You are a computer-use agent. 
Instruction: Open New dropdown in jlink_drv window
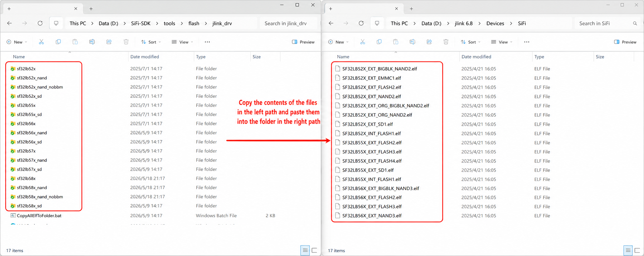(x=17, y=42)
